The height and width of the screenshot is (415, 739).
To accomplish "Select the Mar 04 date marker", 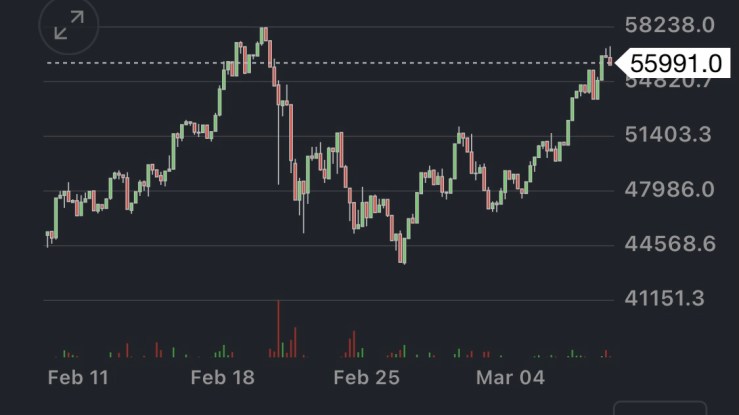I will point(510,377).
